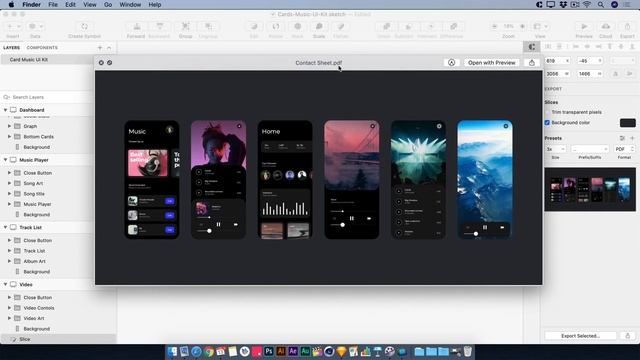Enable Trim transparent pixels checkbox
The height and width of the screenshot is (360, 640).
(x=547, y=112)
